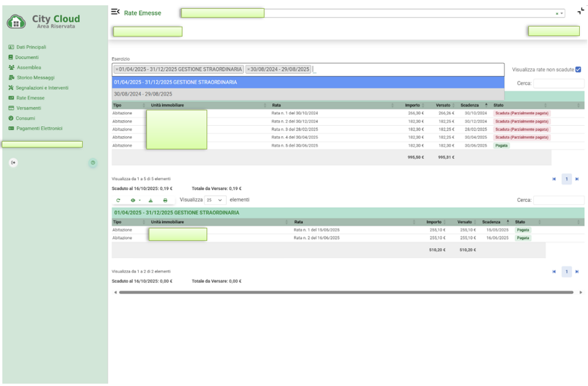Go to last page of GESTIONE STRAORDINARIA table
This screenshot has height=386, width=588.
coord(577,272)
